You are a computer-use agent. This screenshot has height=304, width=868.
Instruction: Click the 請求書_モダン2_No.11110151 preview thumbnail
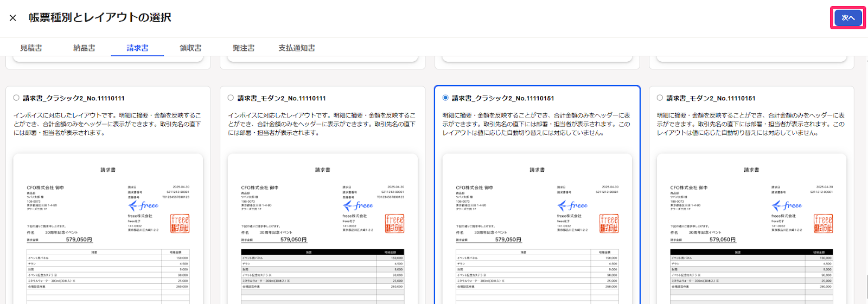pos(751,229)
